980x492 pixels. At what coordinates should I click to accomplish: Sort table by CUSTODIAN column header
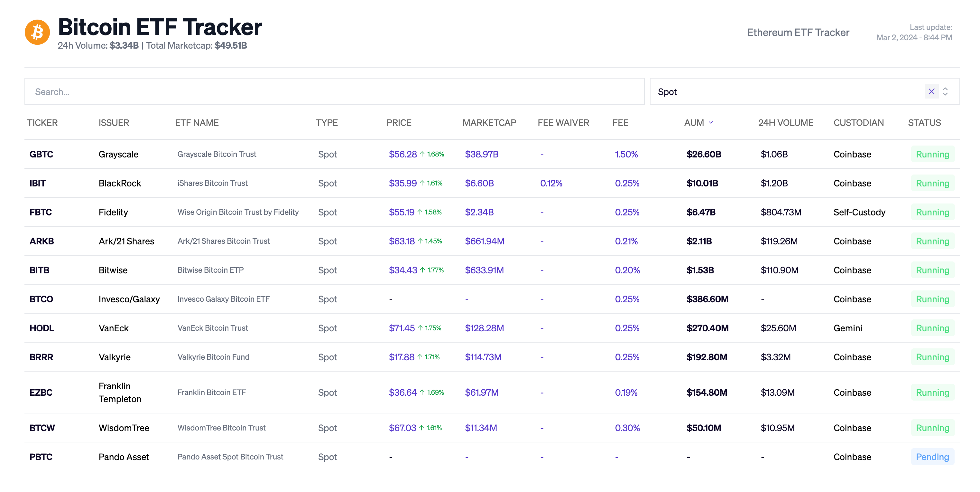859,123
